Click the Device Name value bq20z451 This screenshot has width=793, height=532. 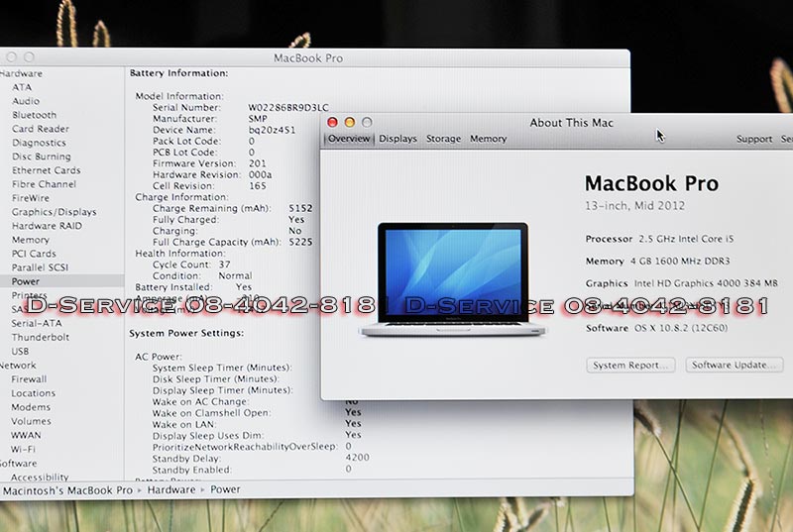click(x=272, y=130)
